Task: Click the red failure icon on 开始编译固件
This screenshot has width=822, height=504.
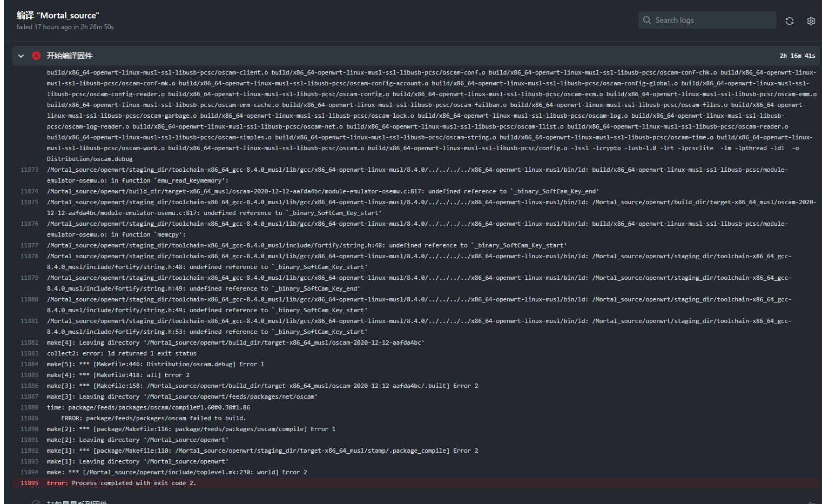Action: 36,56
